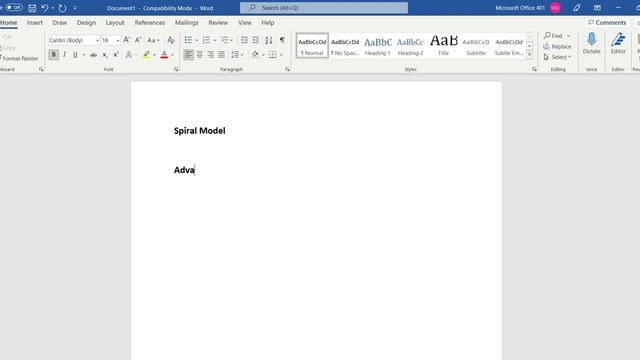This screenshot has height=360, width=640.
Task: Switch to the Draw tab
Action: [60, 23]
